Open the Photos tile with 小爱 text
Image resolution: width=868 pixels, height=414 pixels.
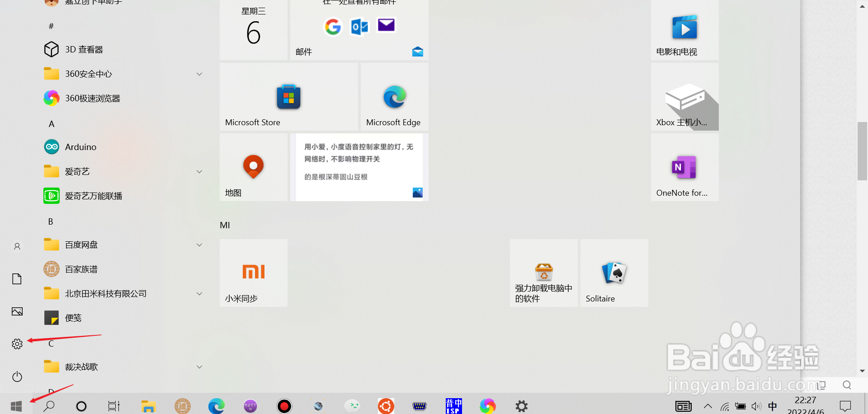point(359,167)
